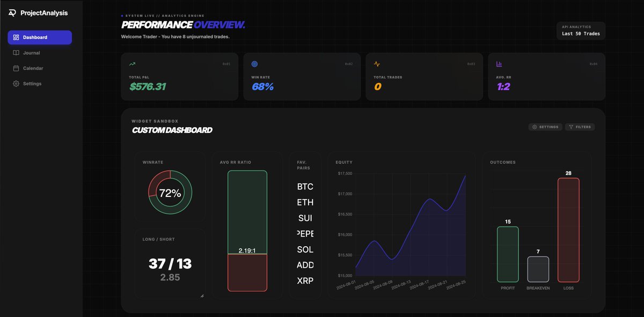
Task: Select XRP in favorite pairs
Action: point(305,281)
